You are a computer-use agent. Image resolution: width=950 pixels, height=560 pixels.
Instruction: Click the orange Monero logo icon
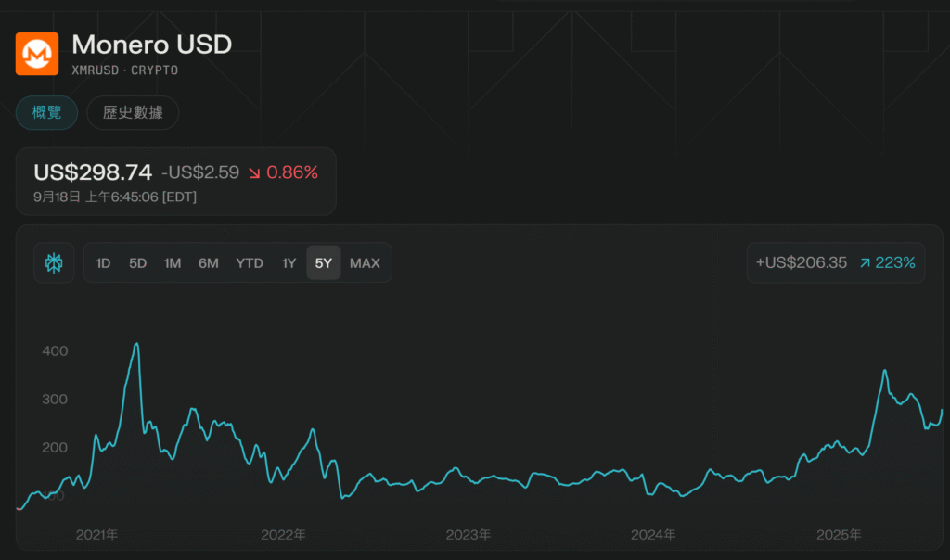point(37,54)
